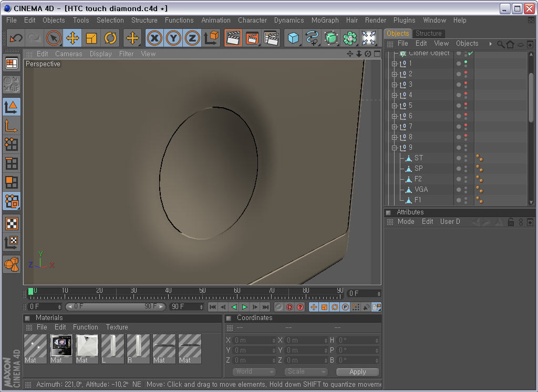Expand object 8 in tree

[394, 137]
